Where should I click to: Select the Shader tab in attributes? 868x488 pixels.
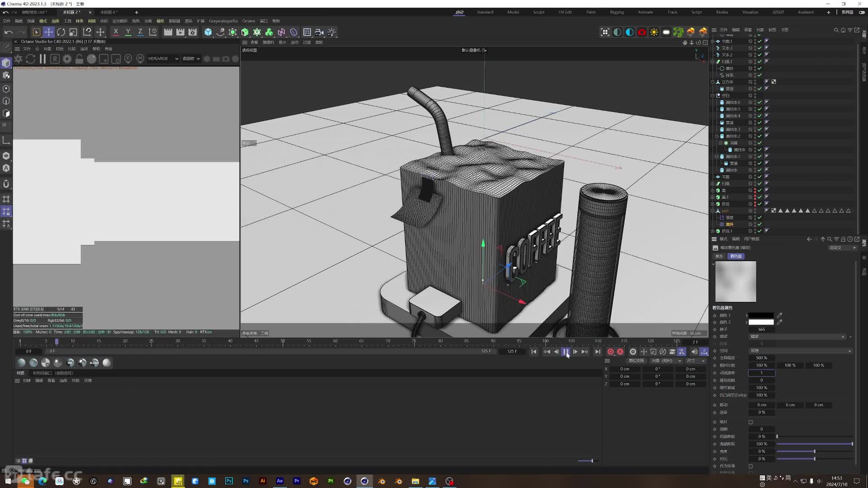tap(736, 256)
